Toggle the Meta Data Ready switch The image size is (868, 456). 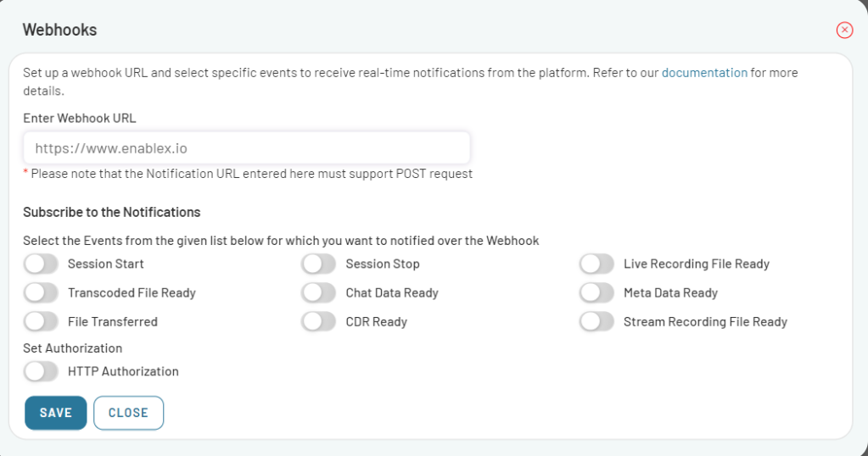click(x=596, y=292)
